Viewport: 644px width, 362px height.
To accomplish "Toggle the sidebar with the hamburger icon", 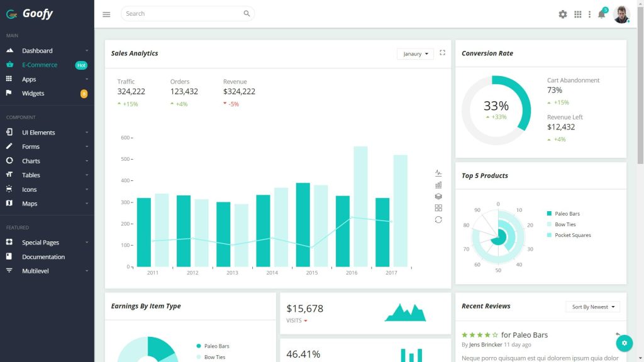I will [x=106, y=14].
